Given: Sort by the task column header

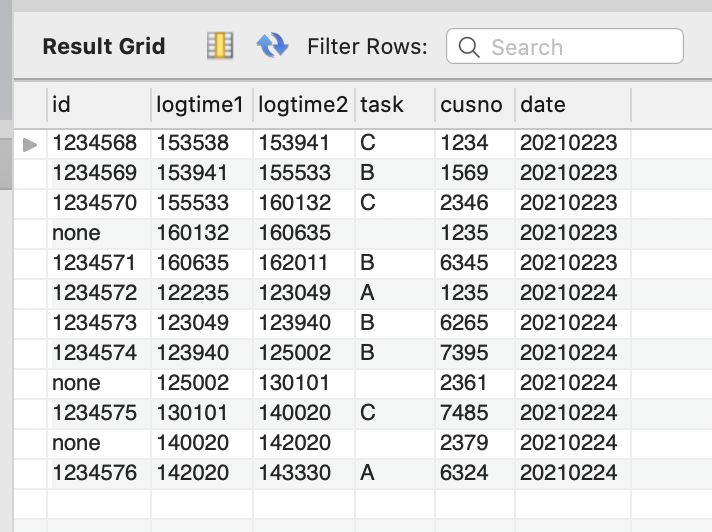Looking at the screenshot, I should tap(395, 105).
